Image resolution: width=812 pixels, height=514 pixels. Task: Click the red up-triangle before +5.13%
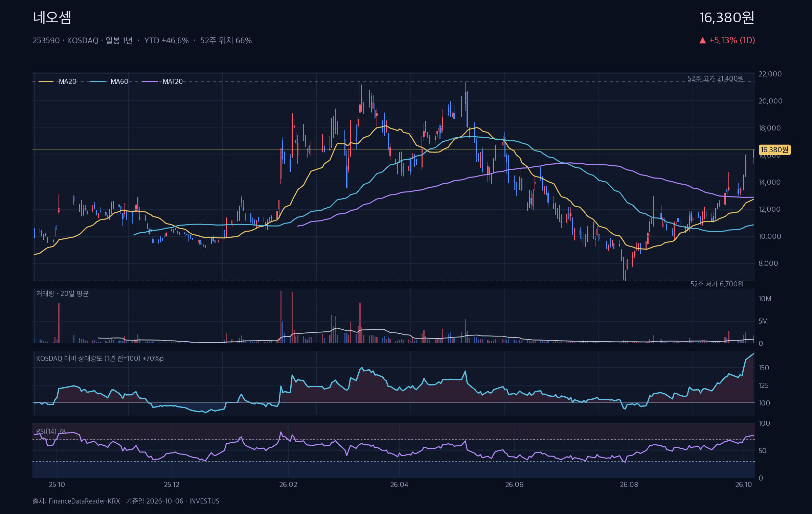(703, 41)
